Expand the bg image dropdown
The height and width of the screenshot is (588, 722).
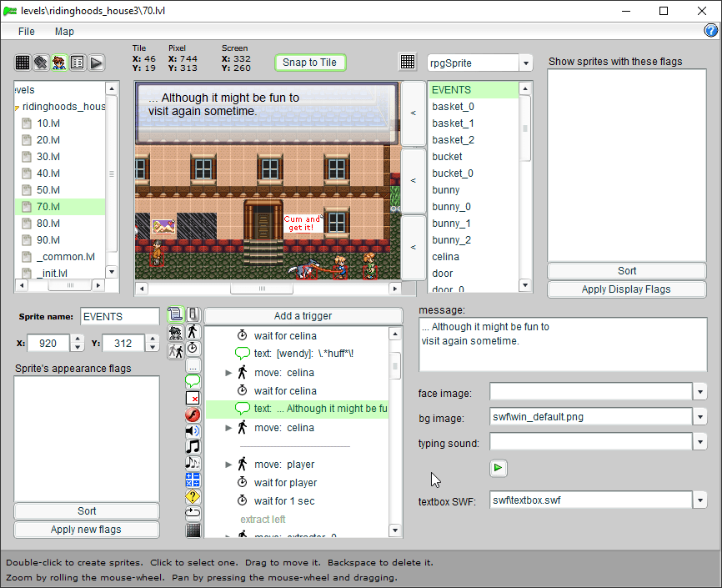tap(699, 417)
